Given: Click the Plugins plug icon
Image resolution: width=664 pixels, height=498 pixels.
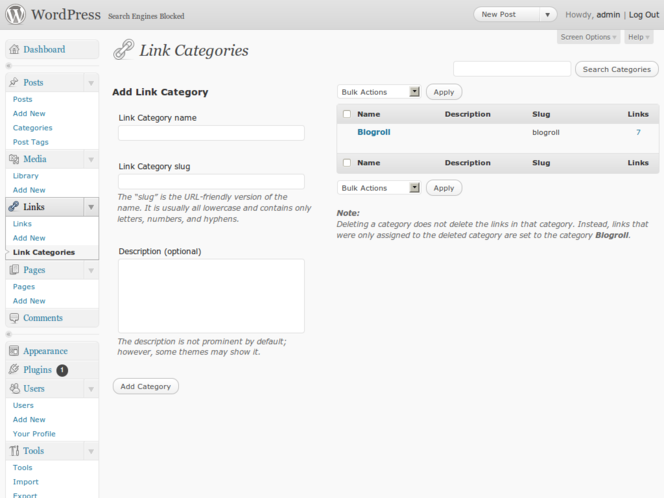Looking at the screenshot, I should (14, 370).
